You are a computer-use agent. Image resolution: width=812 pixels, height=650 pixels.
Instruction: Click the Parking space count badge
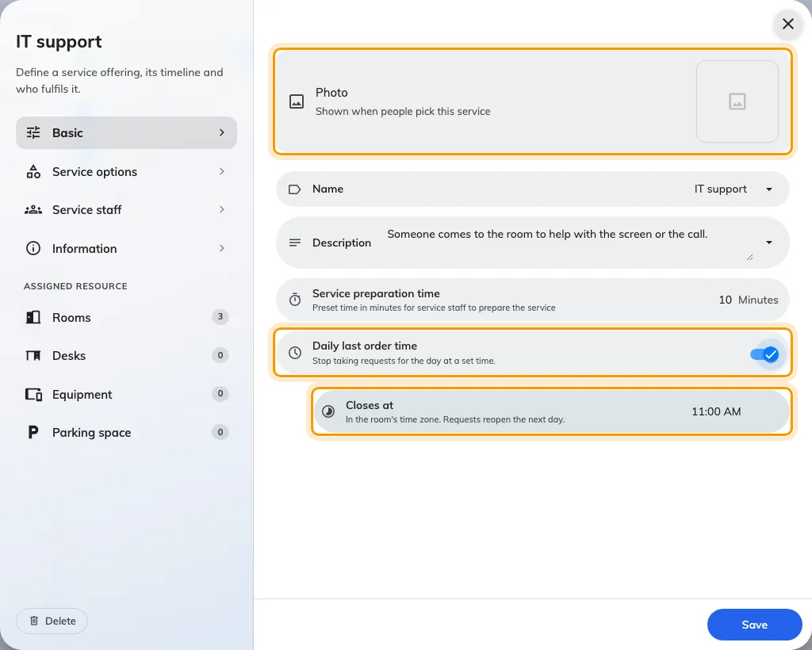220,432
